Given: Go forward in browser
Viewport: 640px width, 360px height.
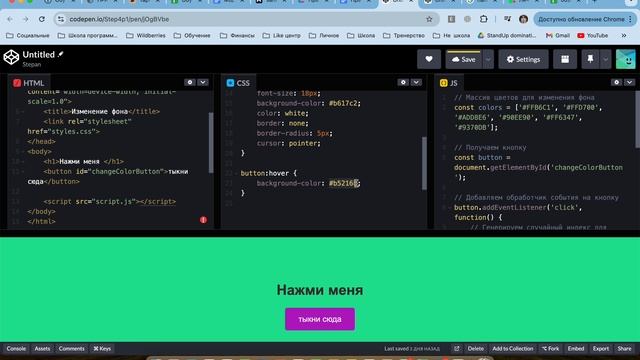Looking at the screenshot, I should click(25, 19).
